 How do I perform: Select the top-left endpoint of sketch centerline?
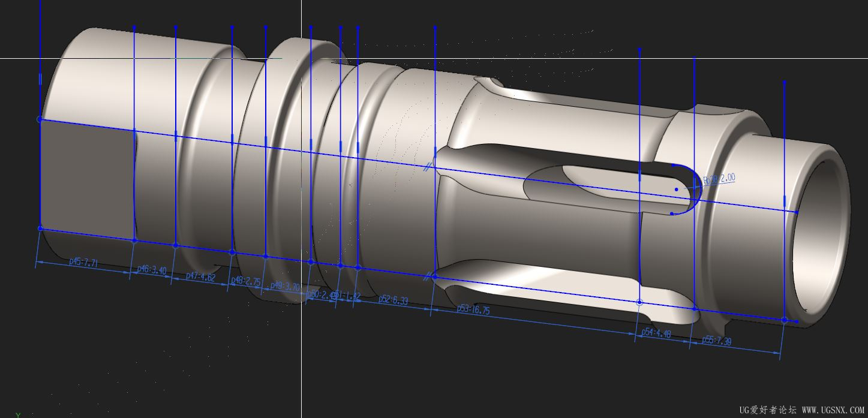point(40,119)
